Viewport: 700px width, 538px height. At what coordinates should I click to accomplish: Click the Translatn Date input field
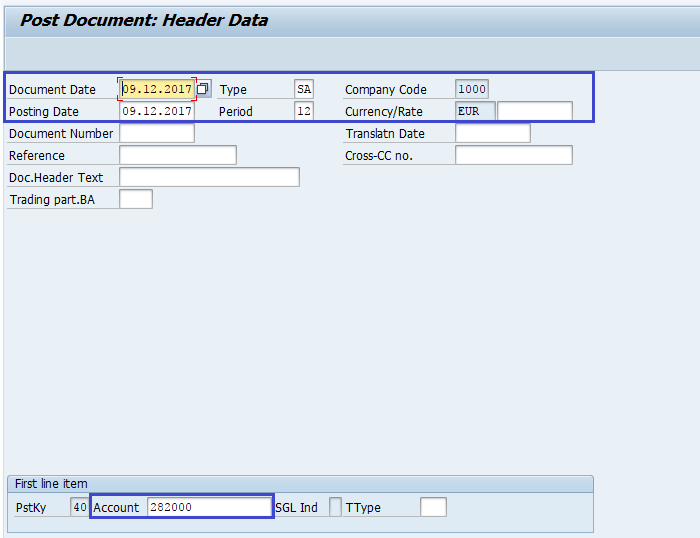[492, 133]
